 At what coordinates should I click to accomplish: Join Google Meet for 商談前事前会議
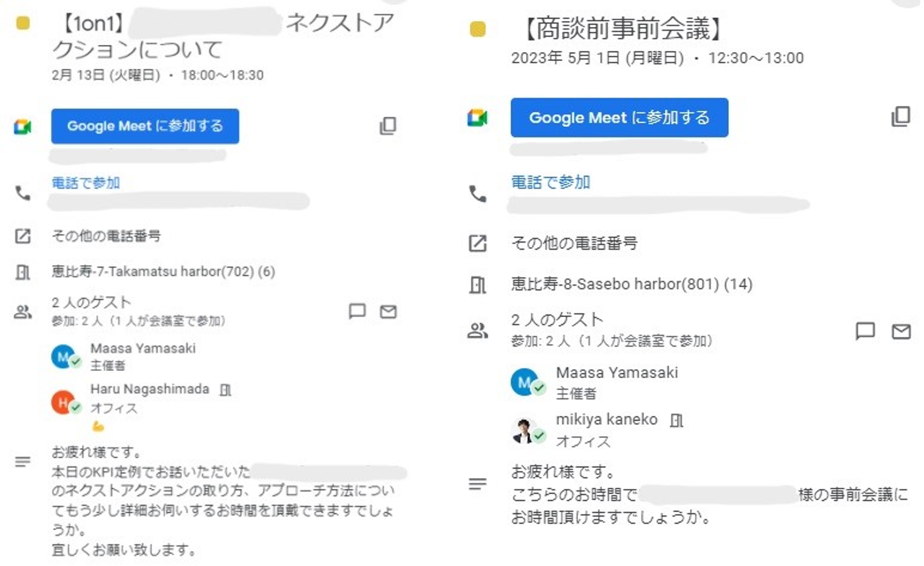coord(619,117)
